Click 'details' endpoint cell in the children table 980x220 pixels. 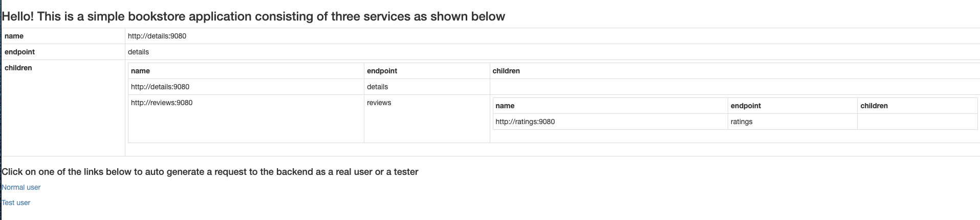[x=427, y=87]
